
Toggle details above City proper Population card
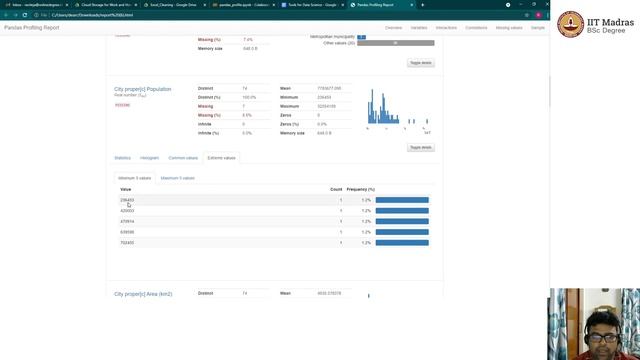421,63
